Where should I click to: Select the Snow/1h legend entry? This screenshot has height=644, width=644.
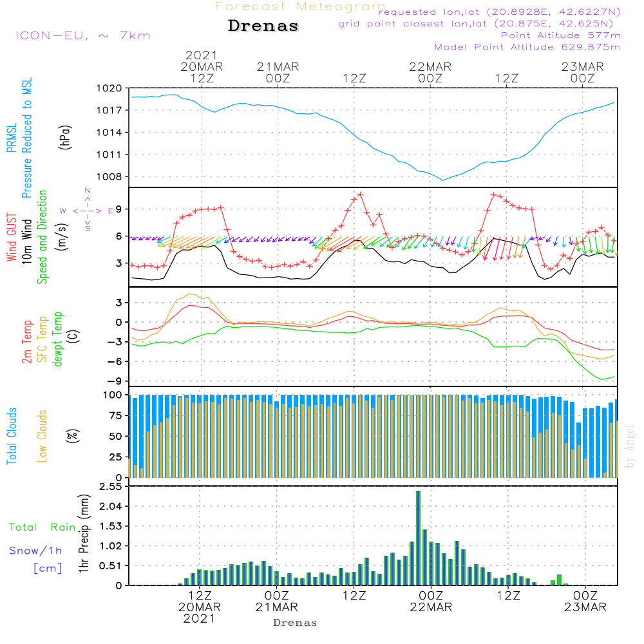[36, 551]
